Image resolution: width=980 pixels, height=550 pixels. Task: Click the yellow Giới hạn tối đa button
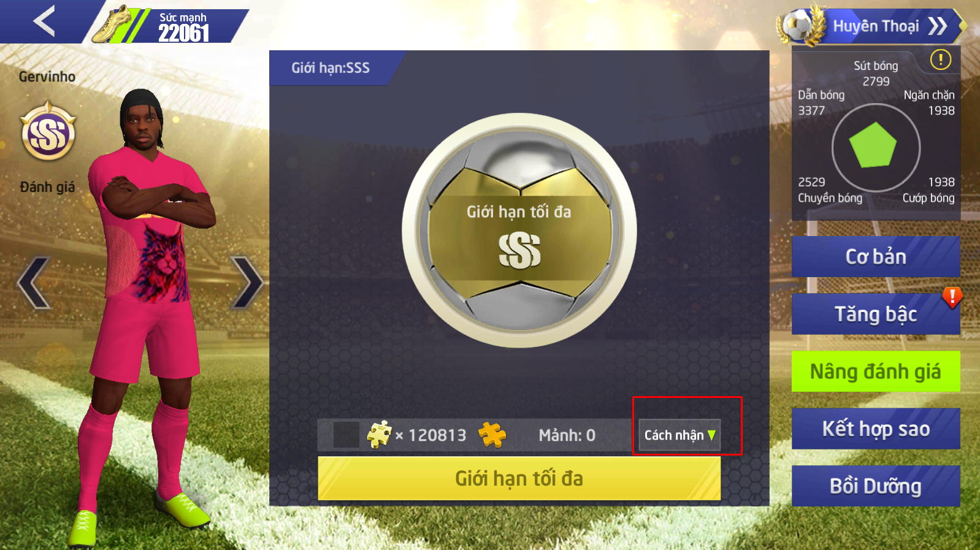(519, 478)
